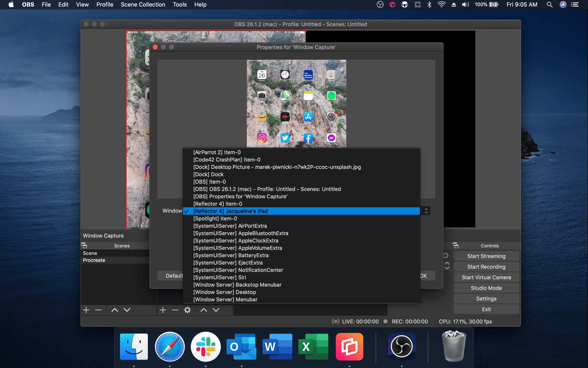Click the OK button in the properties dialog
Viewport: 588px width, 368px height.
[424, 276]
